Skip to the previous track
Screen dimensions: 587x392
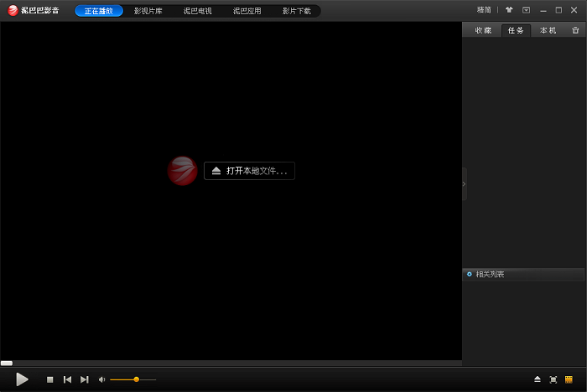[x=67, y=379]
